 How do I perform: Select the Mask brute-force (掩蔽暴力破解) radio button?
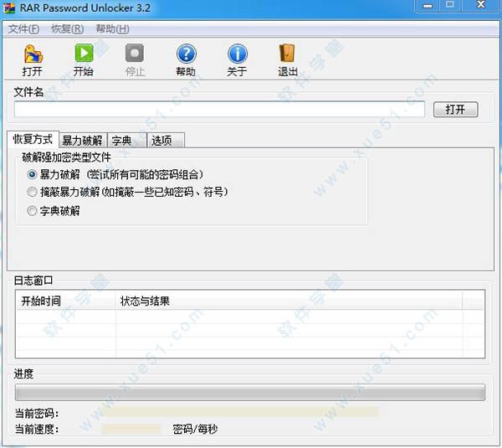(33, 192)
